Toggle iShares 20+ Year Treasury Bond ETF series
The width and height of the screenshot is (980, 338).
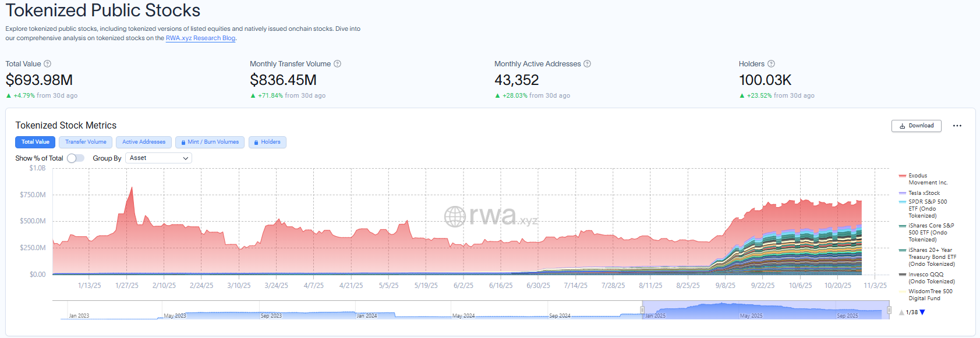tap(928, 257)
